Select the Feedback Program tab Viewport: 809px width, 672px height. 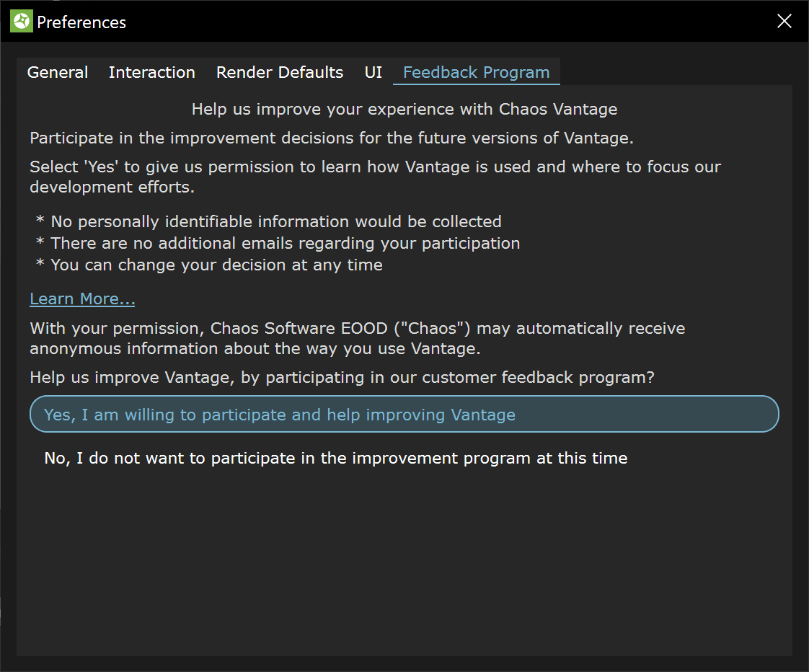click(x=476, y=72)
